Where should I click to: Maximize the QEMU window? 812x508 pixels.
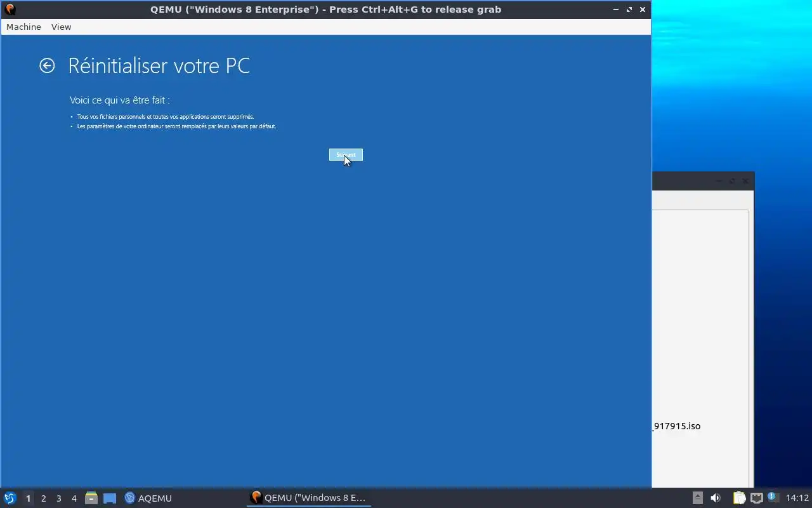coord(629,10)
